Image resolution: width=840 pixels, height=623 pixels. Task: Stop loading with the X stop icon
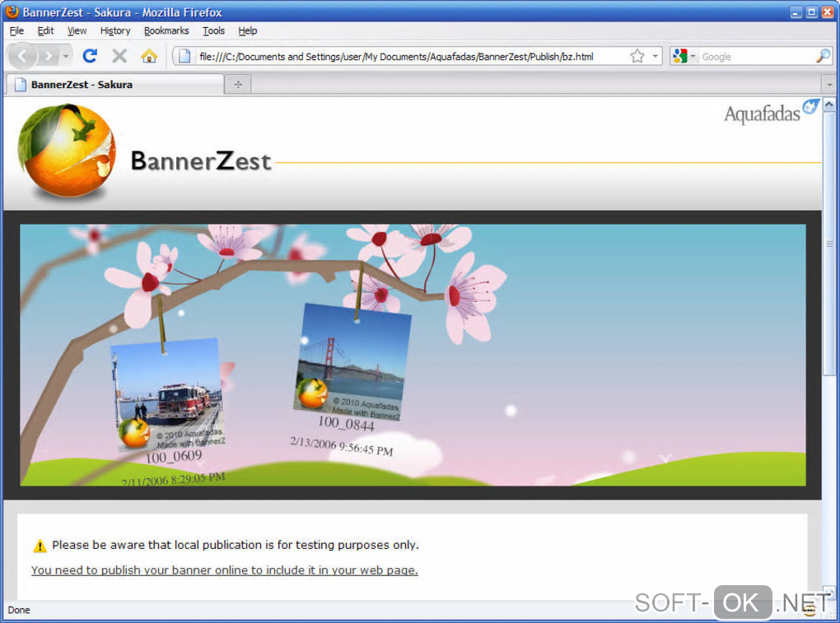(x=119, y=56)
